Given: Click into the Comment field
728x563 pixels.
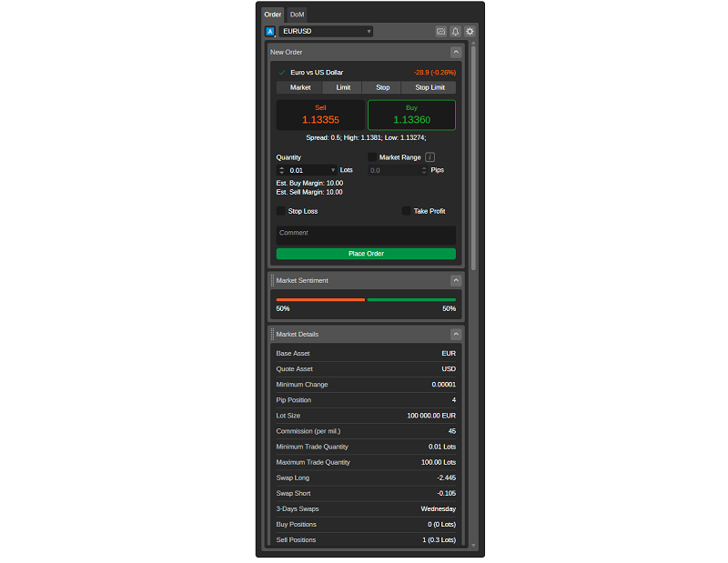Looking at the screenshot, I should [366, 236].
